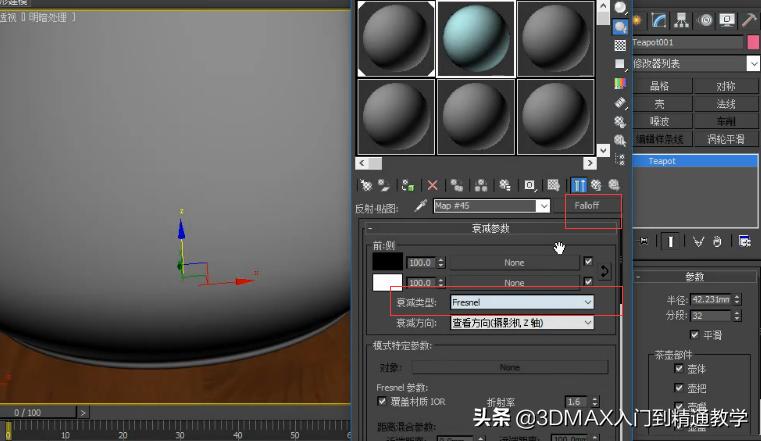Viewport: 761px width, 441px height.
Task: Click Falloff map type button
Action: point(587,206)
